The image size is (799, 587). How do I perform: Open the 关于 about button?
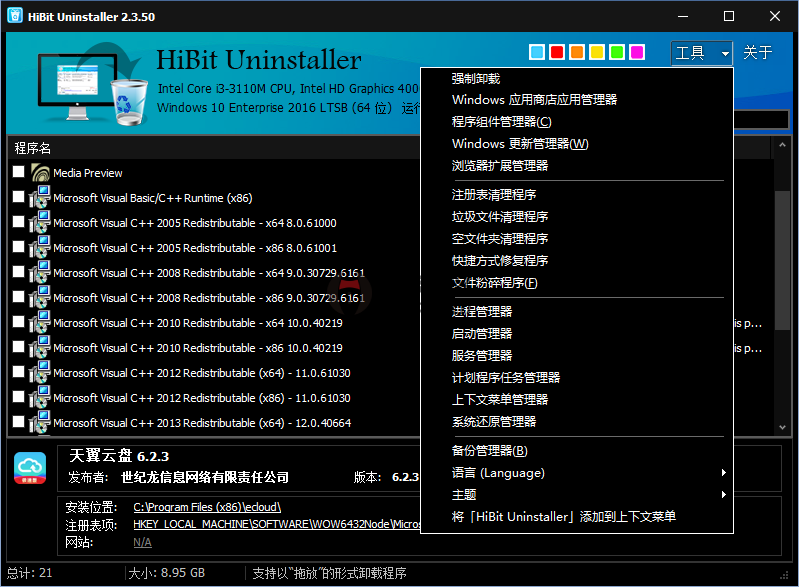[758, 53]
